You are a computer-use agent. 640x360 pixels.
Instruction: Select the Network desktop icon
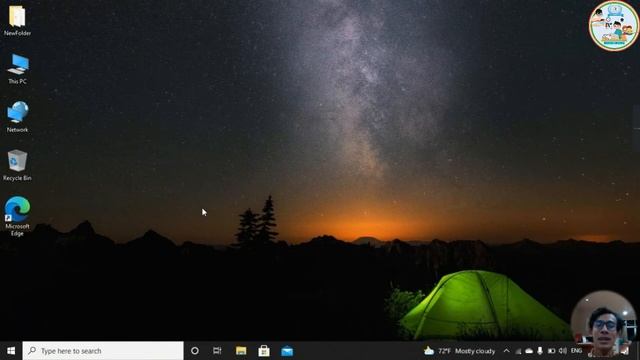click(17, 117)
